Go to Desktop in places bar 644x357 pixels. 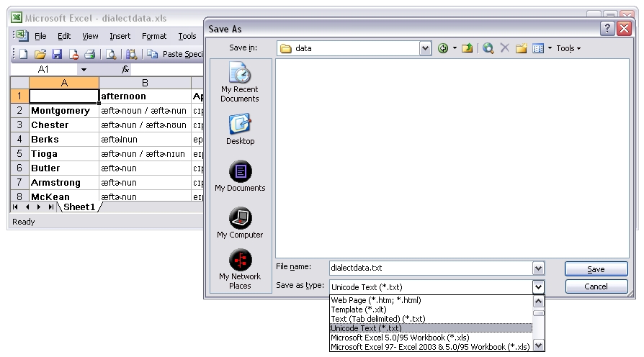pos(239,130)
